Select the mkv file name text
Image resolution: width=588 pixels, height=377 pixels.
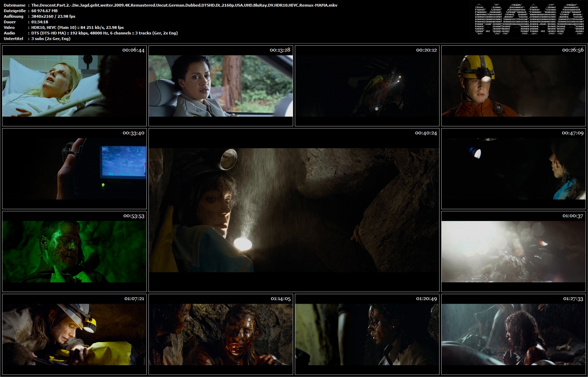[x=184, y=5]
